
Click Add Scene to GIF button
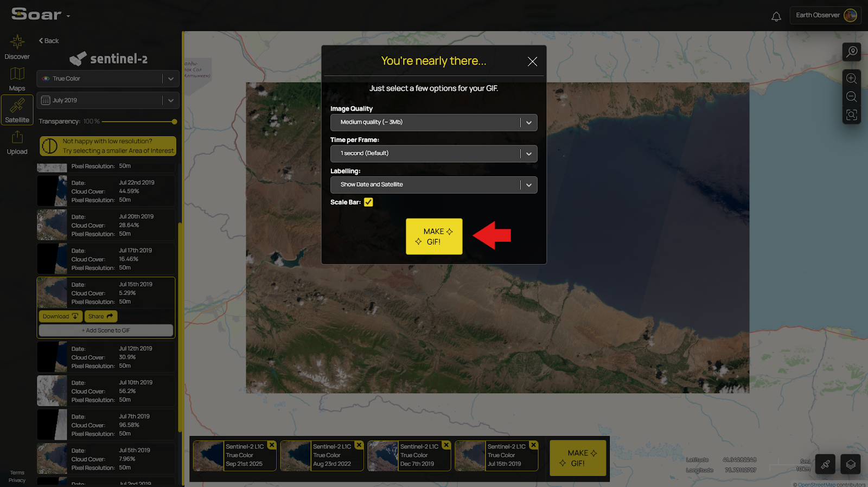(x=106, y=330)
